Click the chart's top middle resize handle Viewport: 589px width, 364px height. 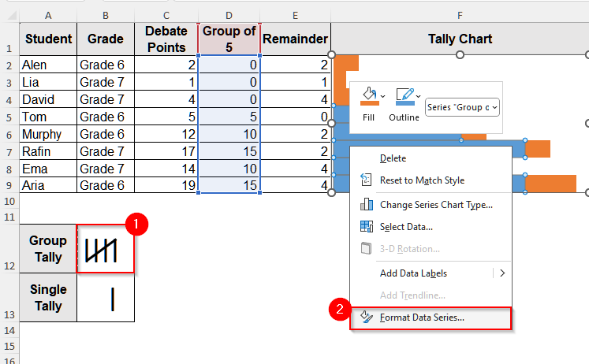(460, 55)
